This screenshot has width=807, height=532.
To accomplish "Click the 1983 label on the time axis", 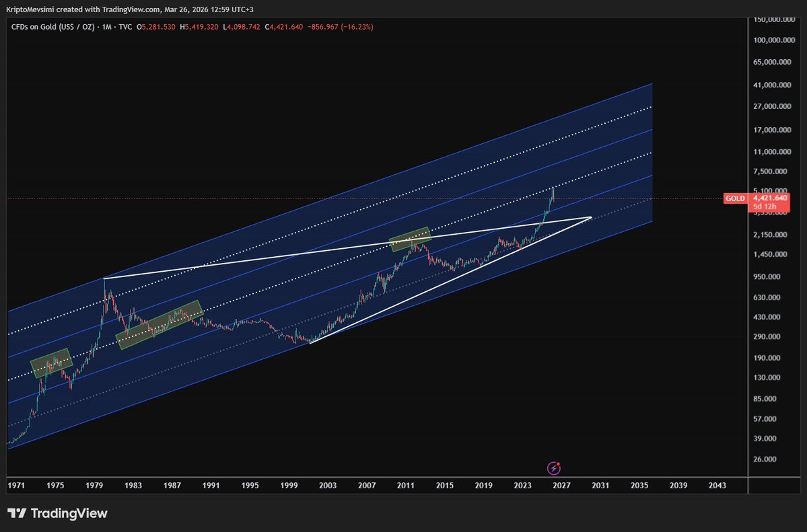I will coord(133,485).
